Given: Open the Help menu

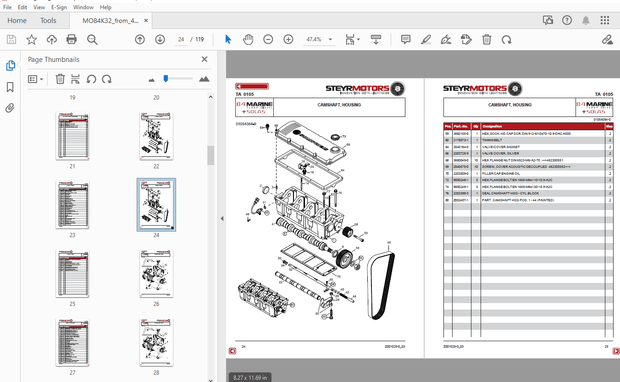Looking at the screenshot, I should tap(105, 7).
